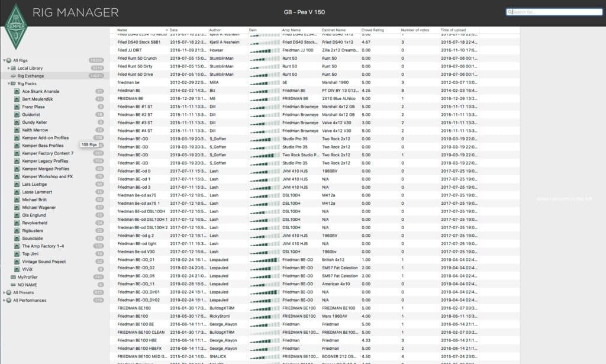The image size is (606, 364).
Task: Click the Gundy Keller pack icon
Action: (x=17, y=122)
